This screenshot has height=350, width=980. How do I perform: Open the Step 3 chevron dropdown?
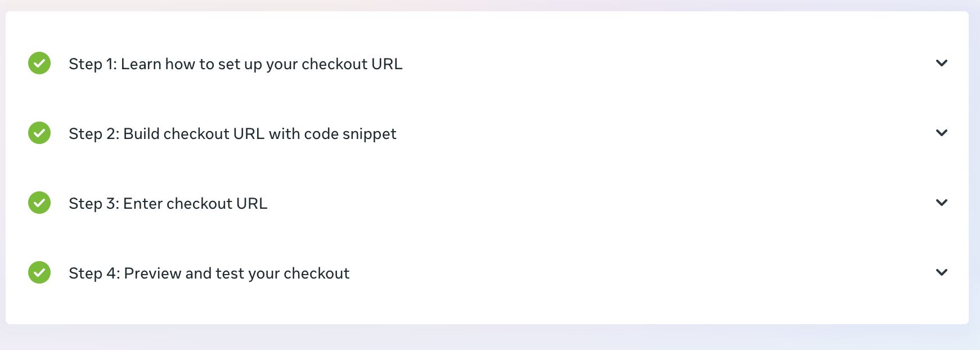pos(941,203)
